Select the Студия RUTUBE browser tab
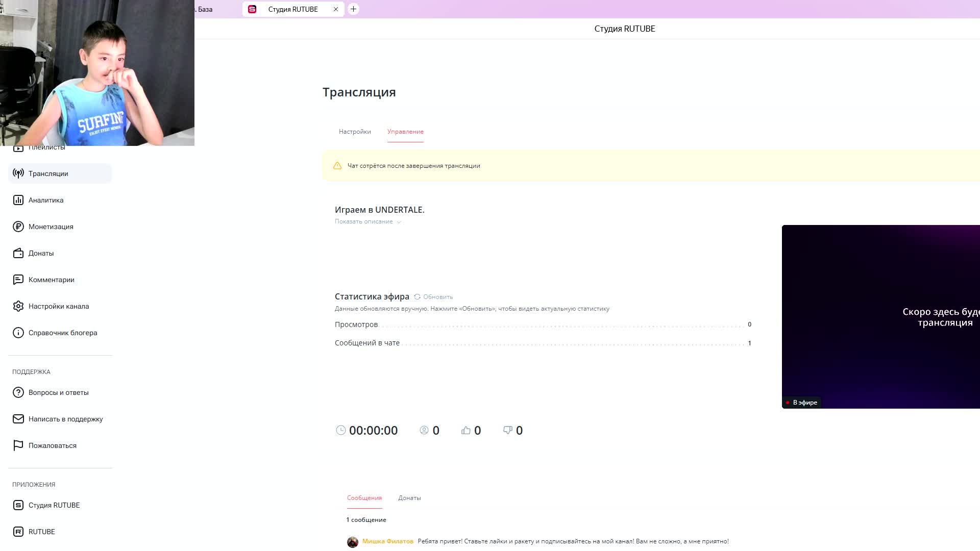 click(x=293, y=9)
